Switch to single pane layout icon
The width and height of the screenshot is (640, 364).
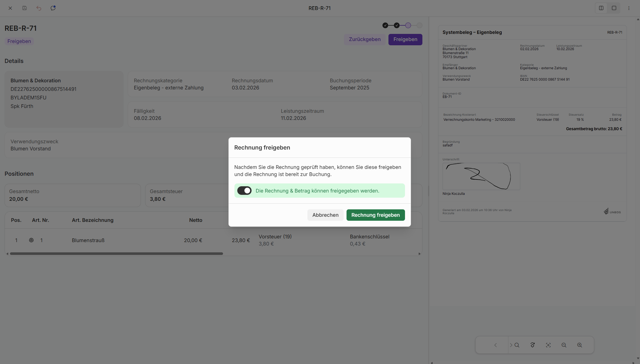614,8
